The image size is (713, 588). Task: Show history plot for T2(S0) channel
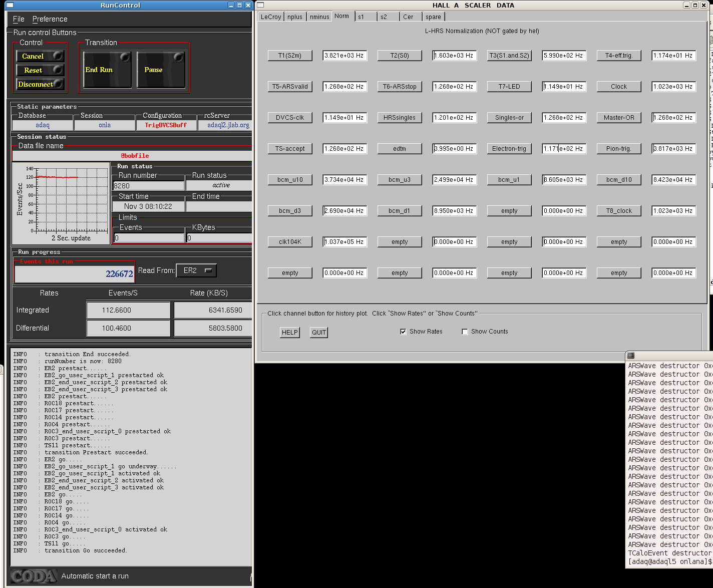click(400, 56)
